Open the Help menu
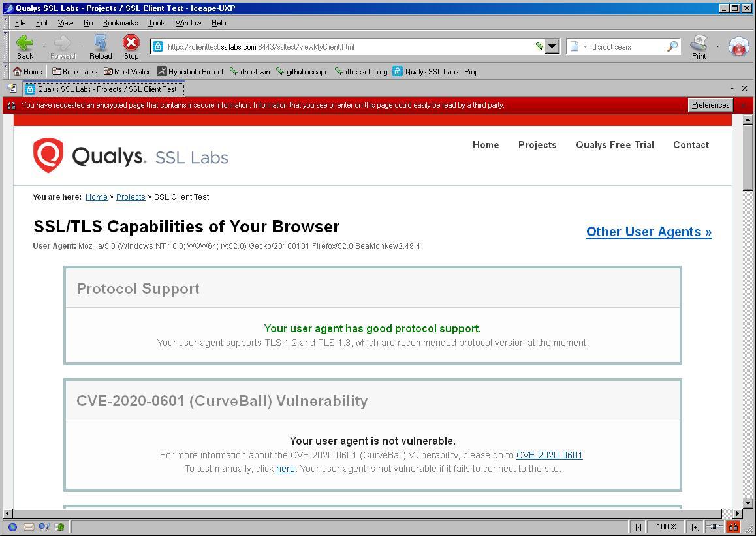Image resolution: width=756 pixels, height=536 pixels. (219, 23)
